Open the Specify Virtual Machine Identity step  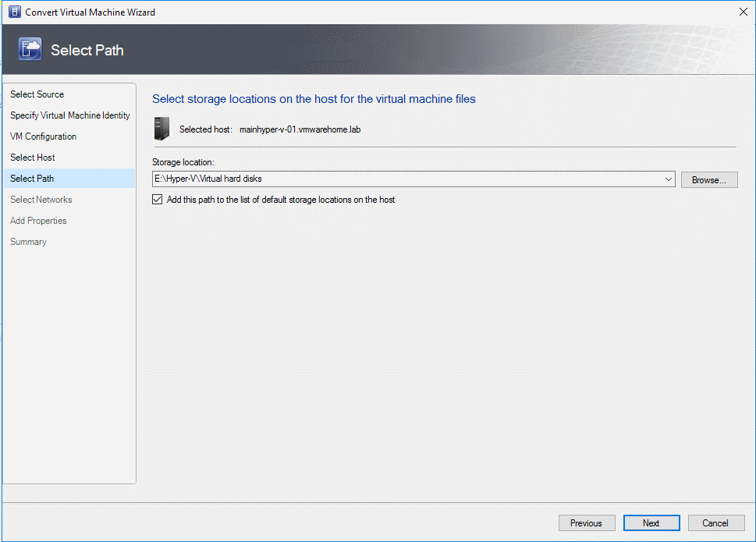(70, 115)
